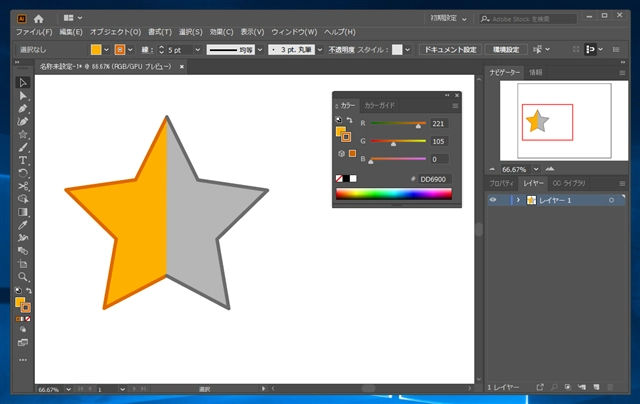
Task: Select the Paintbrush tool
Action: (23, 147)
